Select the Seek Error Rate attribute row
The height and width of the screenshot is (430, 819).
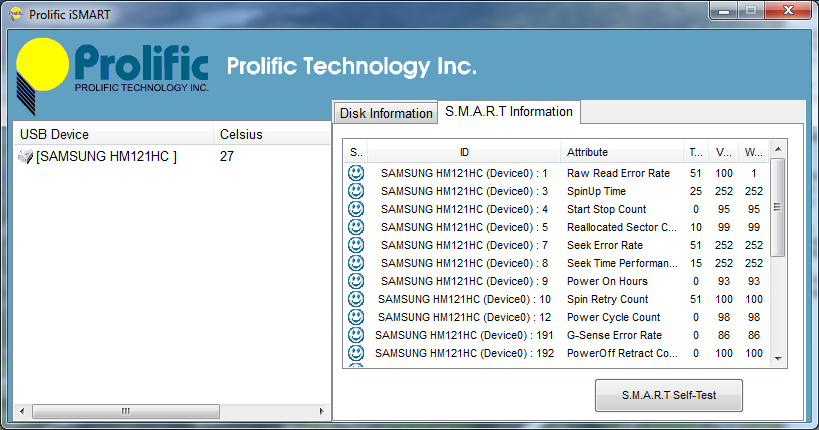click(604, 245)
